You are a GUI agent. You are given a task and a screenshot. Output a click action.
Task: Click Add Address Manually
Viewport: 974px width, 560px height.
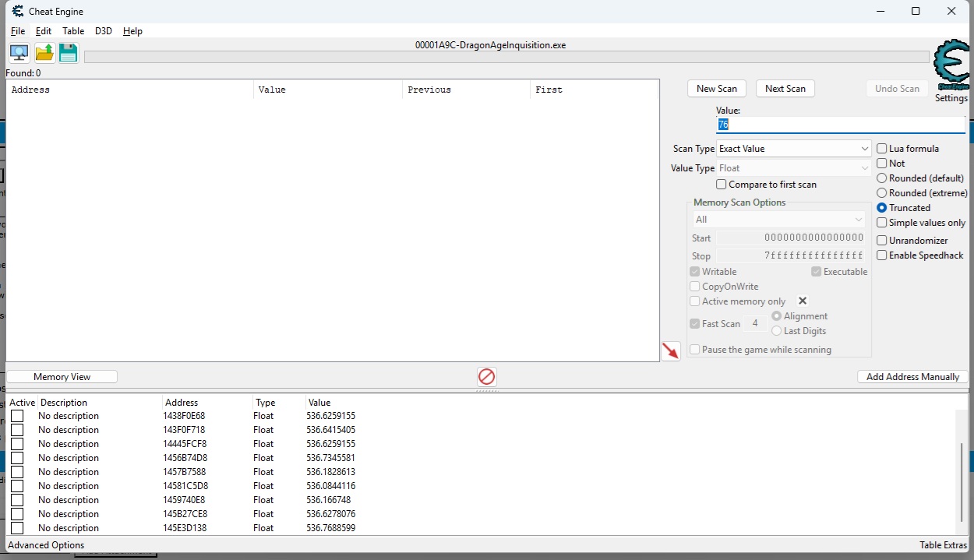912,377
